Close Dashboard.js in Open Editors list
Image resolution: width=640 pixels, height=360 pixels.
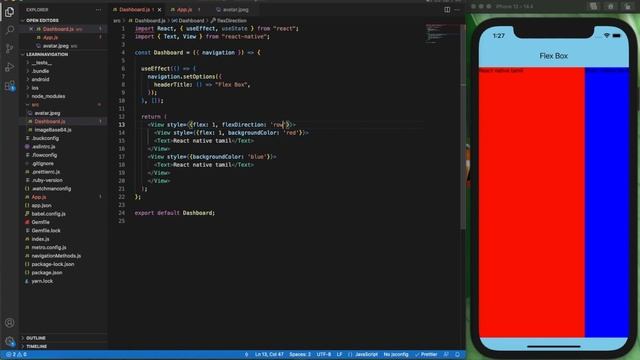(x=31, y=29)
